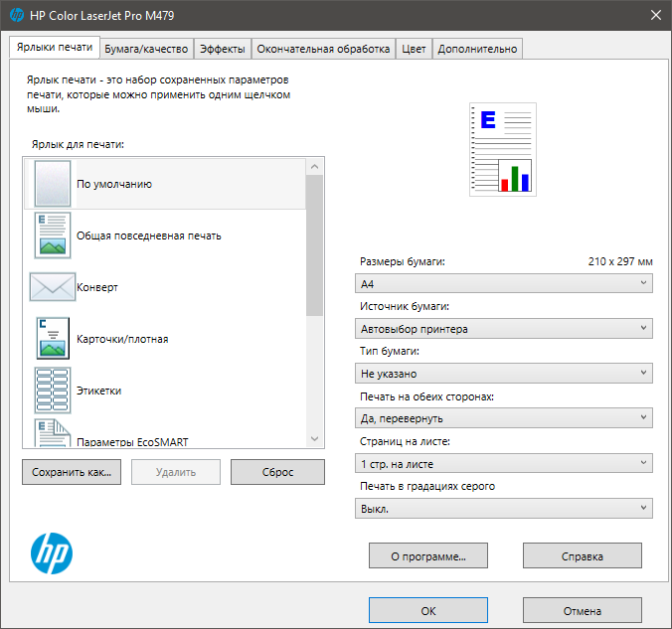Click the HP logo in title bar

click(x=17, y=15)
